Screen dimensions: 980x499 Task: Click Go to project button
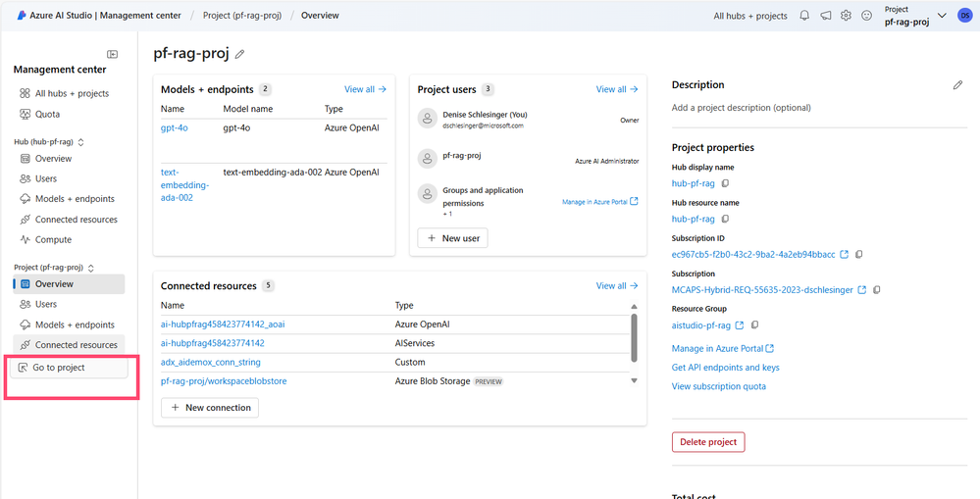click(x=70, y=368)
